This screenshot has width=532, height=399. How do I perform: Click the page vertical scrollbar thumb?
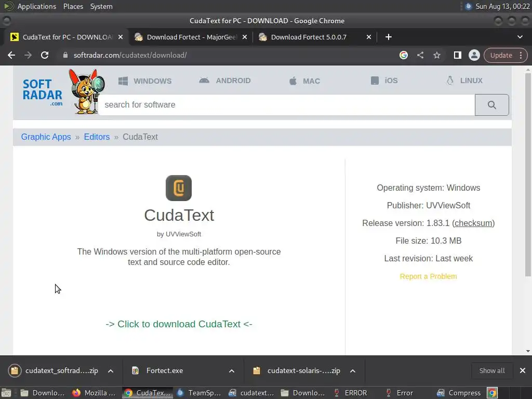click(x=528, y=175)
